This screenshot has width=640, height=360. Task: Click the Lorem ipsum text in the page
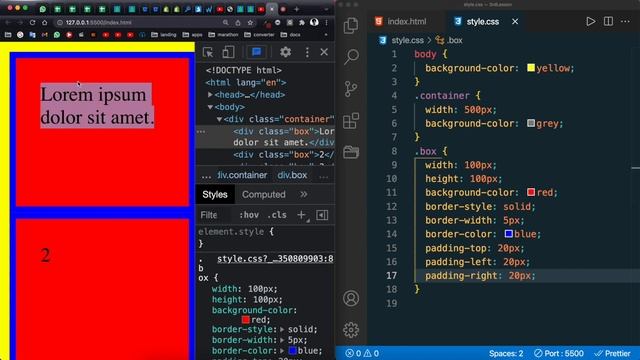[97, 106]
